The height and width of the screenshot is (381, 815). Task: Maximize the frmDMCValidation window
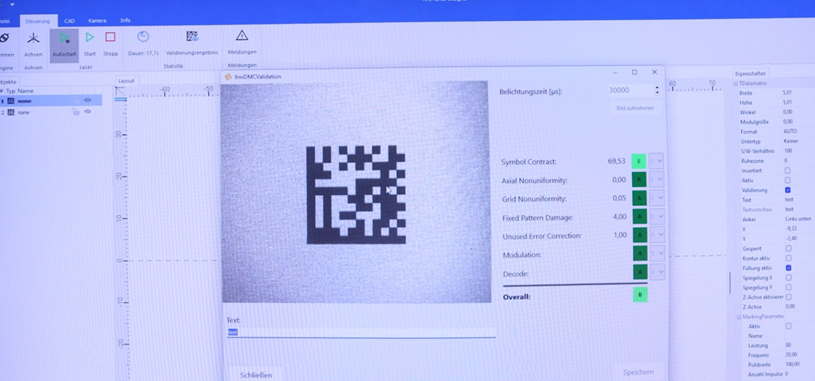[x=635, y=72]
